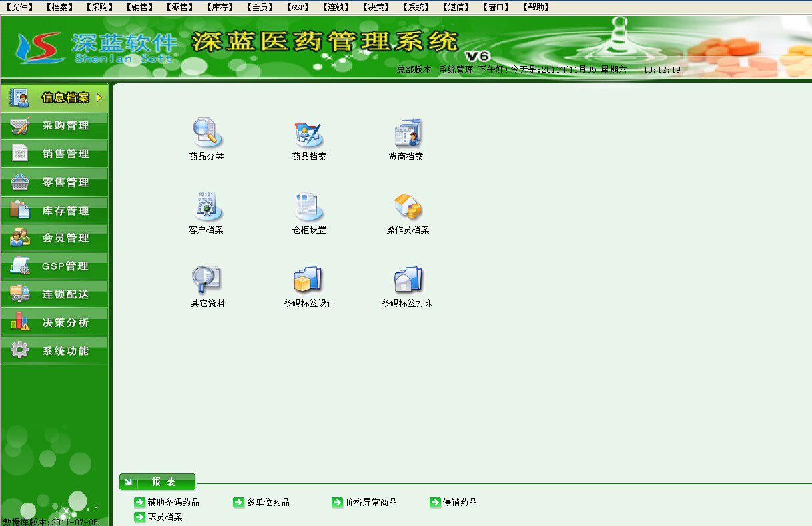Expand the arrow next to 信息档案
Viewport: 812px width, 526px height.
point(99,98)
